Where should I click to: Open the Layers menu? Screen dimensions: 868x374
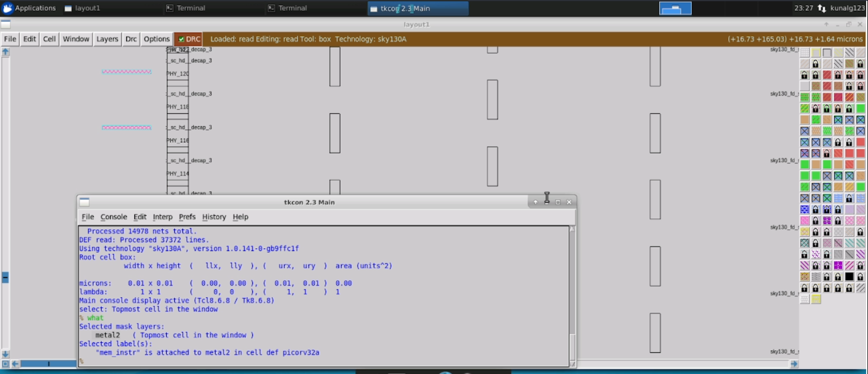107,39
